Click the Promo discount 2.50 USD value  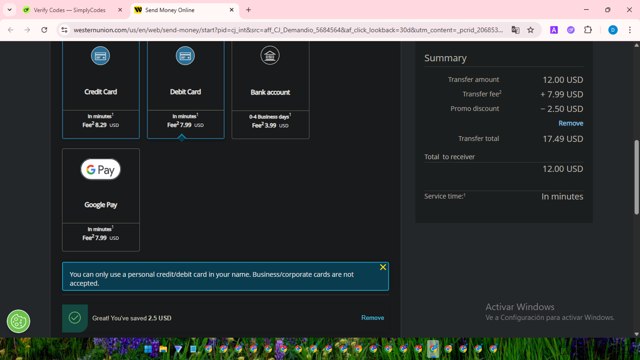point(562,109)
